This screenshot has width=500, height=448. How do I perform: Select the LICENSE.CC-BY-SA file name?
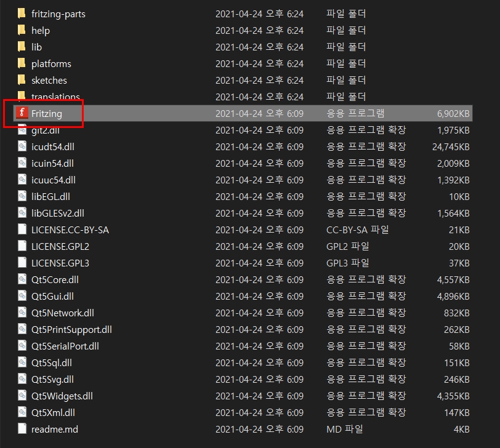(x=70, y=230)
